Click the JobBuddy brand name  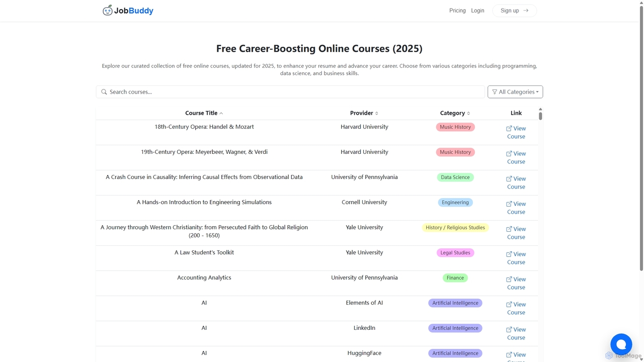pyautogui.click(x=134, y=11)
